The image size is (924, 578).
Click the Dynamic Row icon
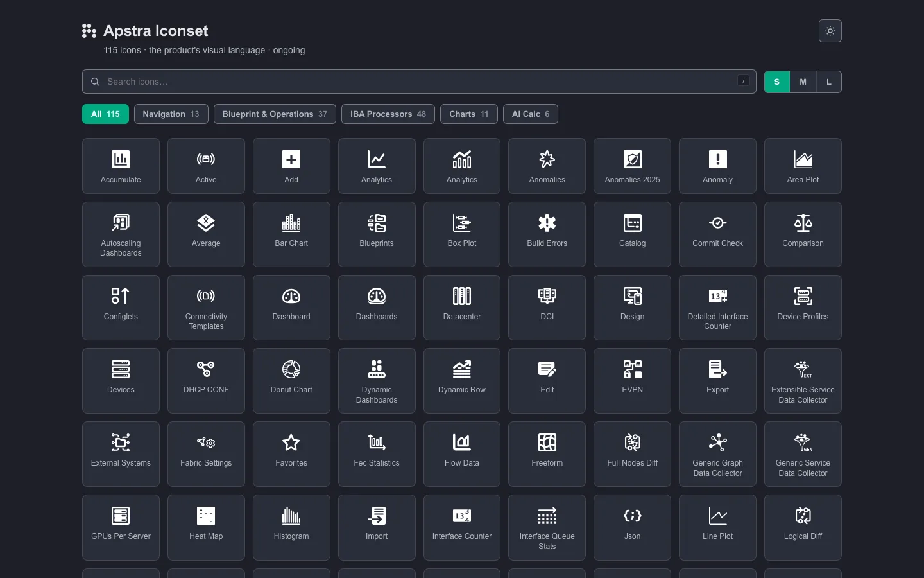click(x=462, y=381)
